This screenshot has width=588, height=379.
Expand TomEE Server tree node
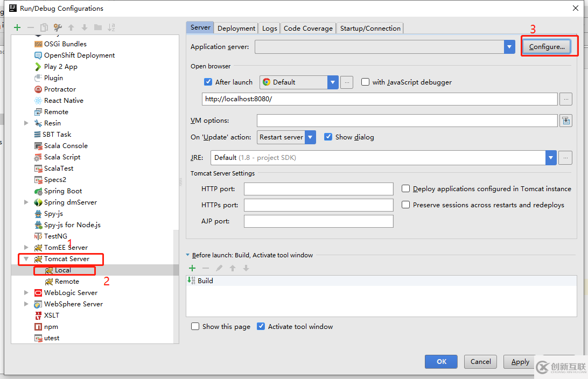pyautogui.click(x=26, y=248)
